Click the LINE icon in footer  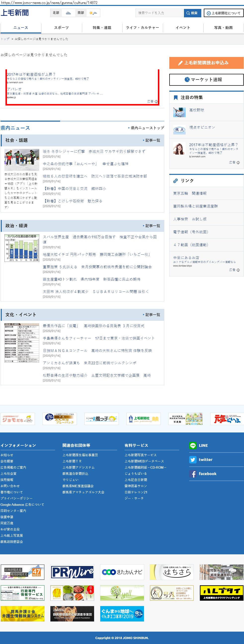193,445
